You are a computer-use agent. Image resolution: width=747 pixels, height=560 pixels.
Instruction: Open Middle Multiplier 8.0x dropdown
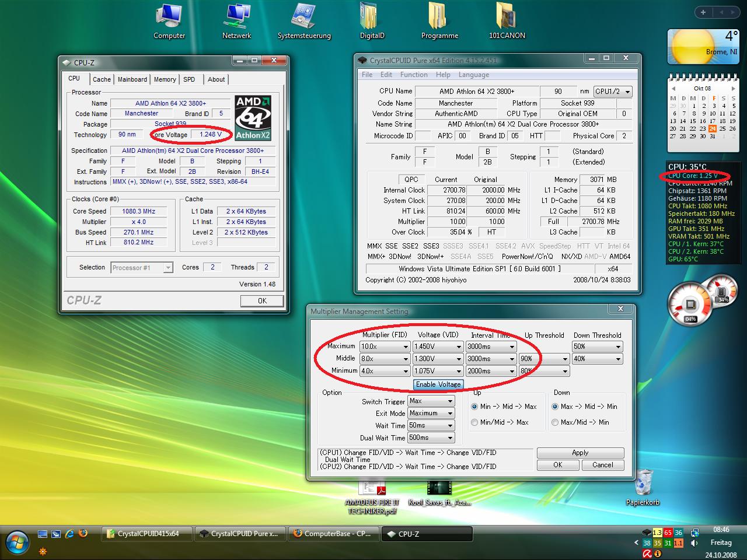tap(385, 359)
